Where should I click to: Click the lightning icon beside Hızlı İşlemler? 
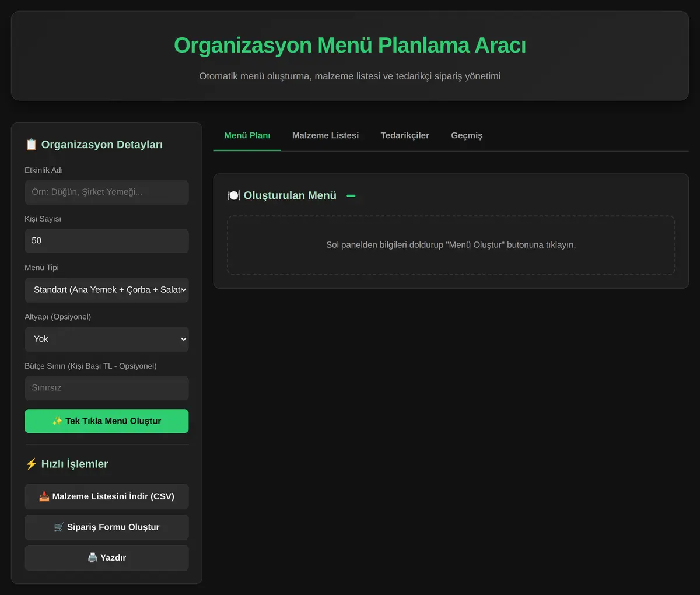coord(31,464)
